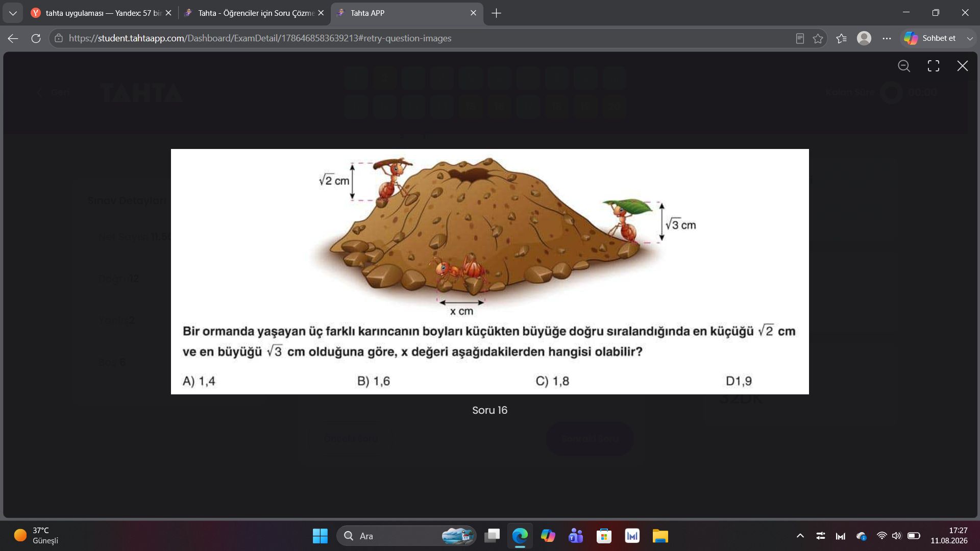
Task: Open immersive reader icon in address bar
Action: point(800,38)
